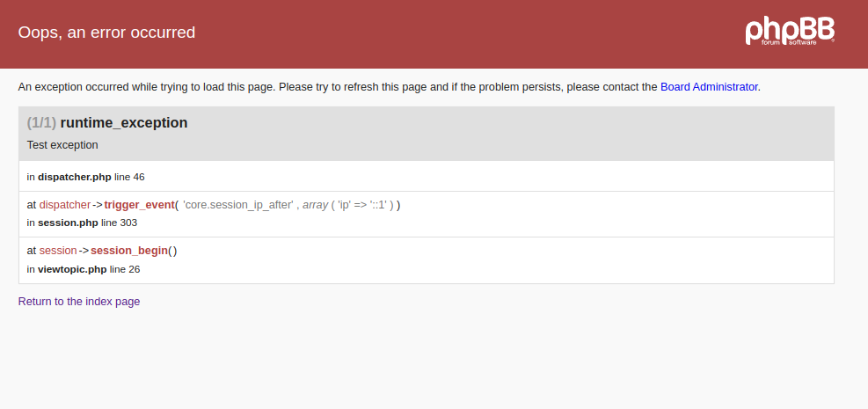This screenshot has height=409, width=868.
Task: Select the 'dispatcher.php' file name
Action: click(75, 177)
